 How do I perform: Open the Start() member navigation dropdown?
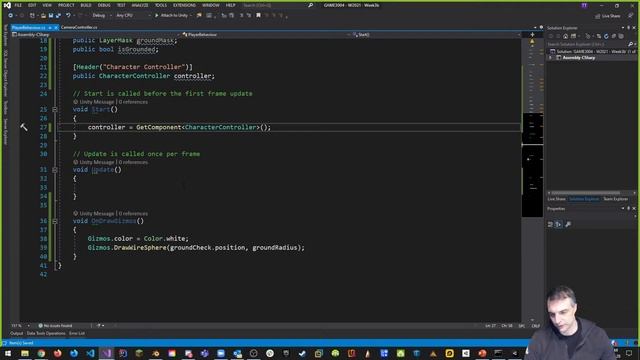pyautogui.click(x=436, y=35)
